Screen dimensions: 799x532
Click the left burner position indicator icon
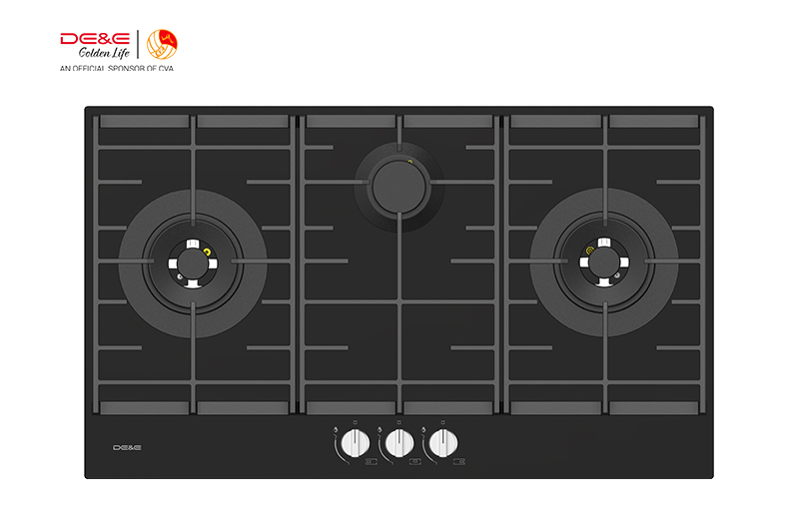coord(372,462)
